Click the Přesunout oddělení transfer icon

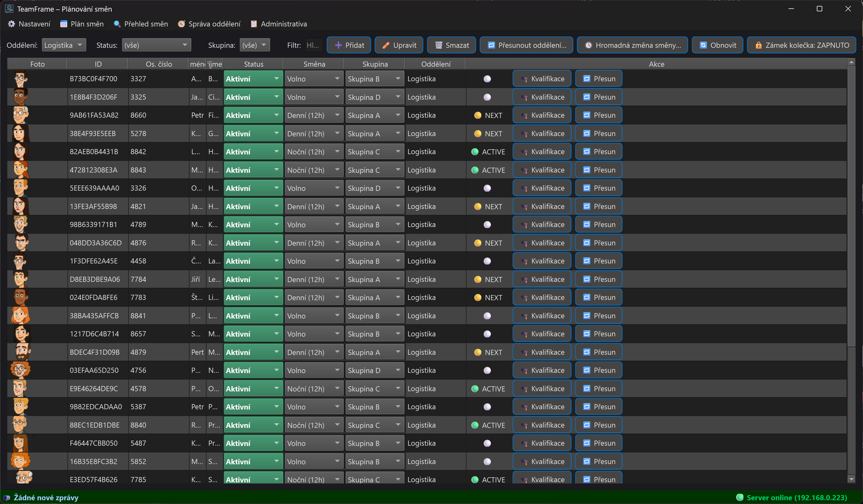tap(491, 45)
